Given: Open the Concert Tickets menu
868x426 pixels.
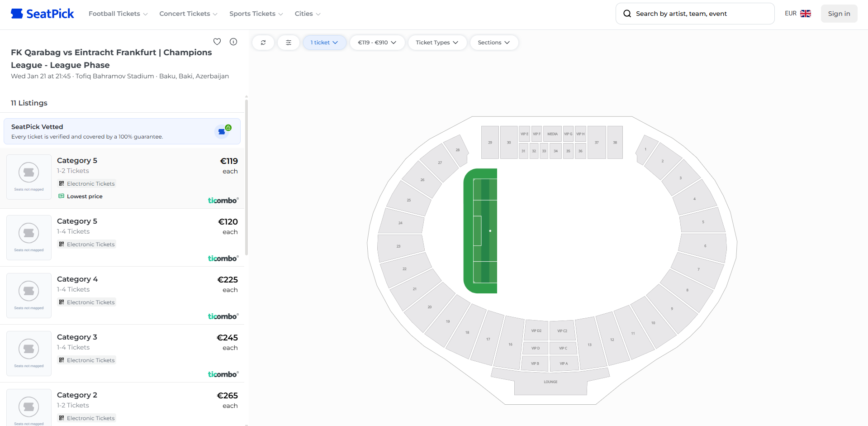Looking at the screenshot, I should (x=188, y=14).
